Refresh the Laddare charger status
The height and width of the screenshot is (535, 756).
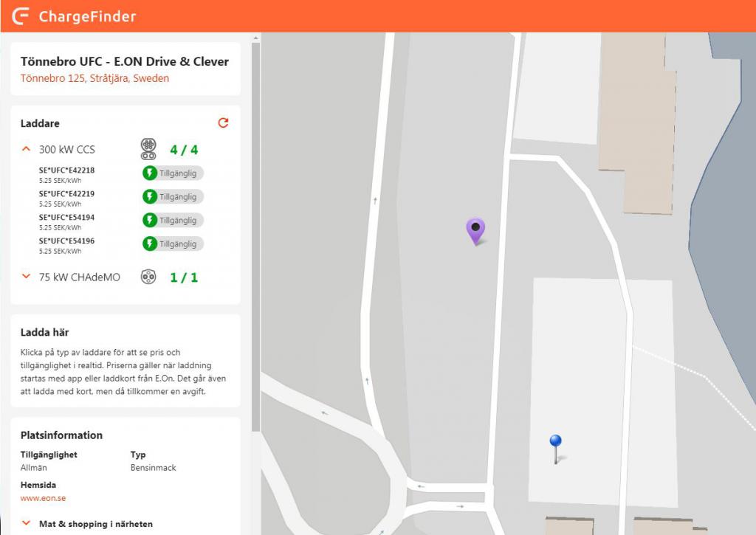point(223,123)
